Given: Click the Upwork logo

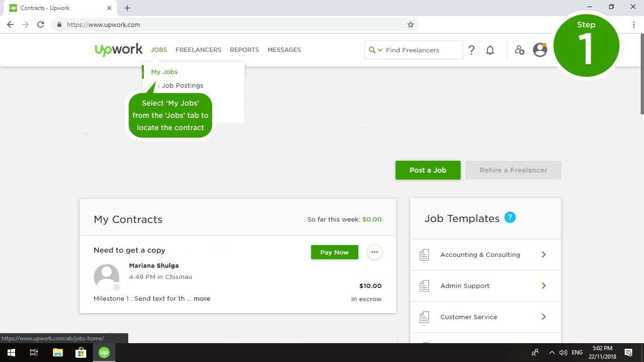Looking at the screenshot, I should coord(118,49).
